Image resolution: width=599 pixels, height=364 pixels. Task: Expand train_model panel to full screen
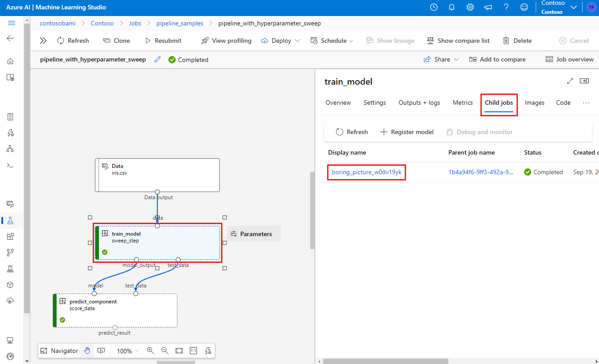tap(570, 81)
